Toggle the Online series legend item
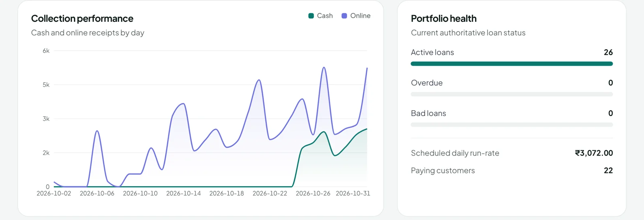This screenshot has height=220, width=644. point(356,16)
